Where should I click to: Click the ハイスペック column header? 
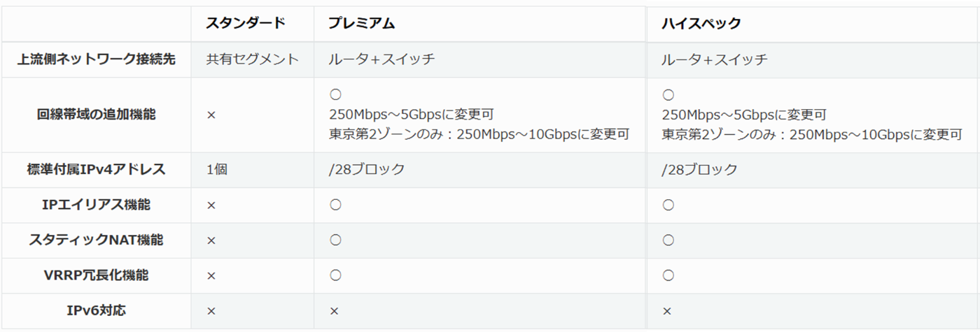tap(701, 24)
